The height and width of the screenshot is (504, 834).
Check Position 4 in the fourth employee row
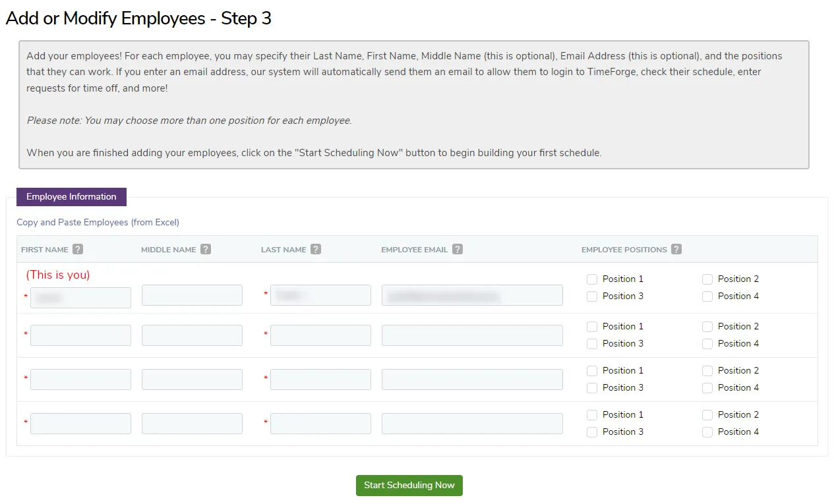coord(707,432)
